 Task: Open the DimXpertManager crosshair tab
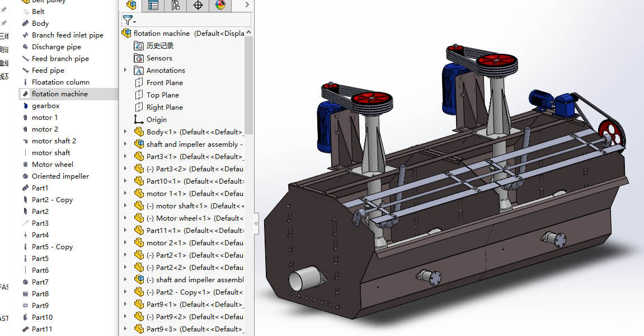[x=198, y=5]
